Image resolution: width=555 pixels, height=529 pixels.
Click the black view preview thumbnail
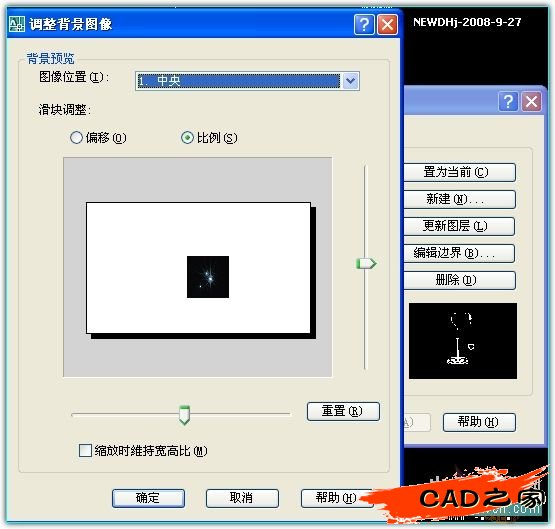point(463,341)
